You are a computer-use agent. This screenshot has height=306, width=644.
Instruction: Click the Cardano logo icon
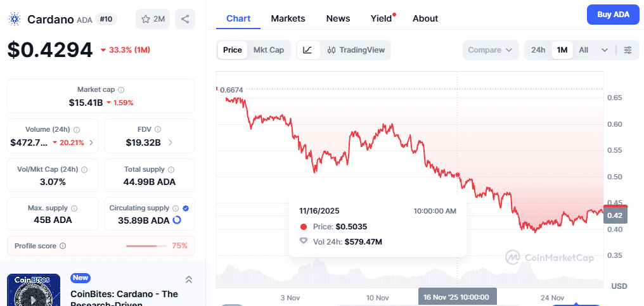(15, 19)
